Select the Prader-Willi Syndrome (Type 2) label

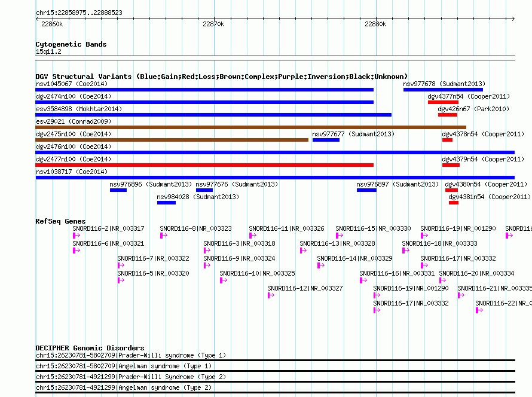(131, 377)
